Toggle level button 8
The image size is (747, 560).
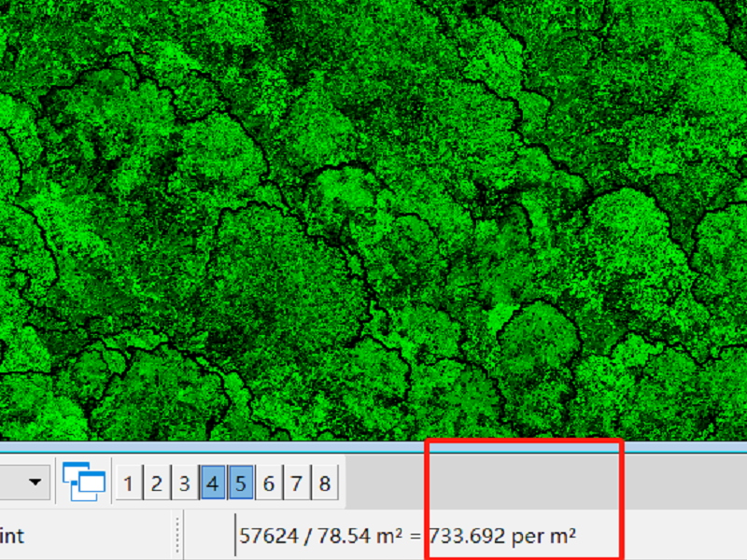pos(324,483)
